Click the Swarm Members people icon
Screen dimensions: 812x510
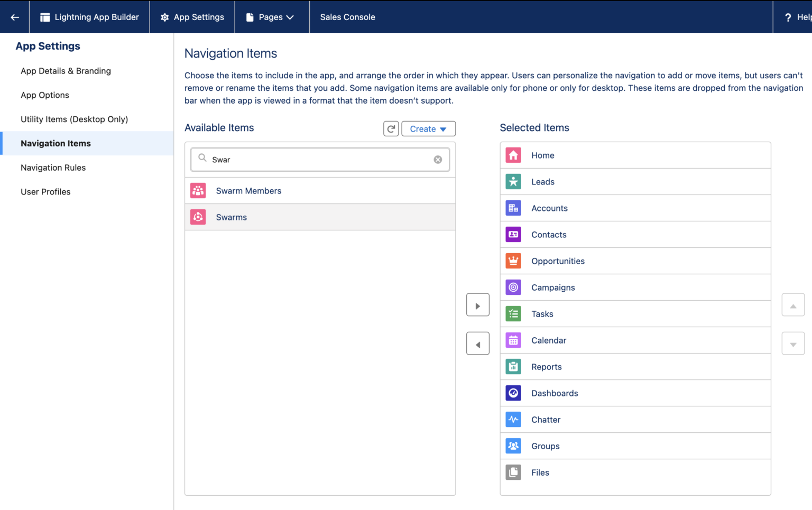[x=197, y=190]
